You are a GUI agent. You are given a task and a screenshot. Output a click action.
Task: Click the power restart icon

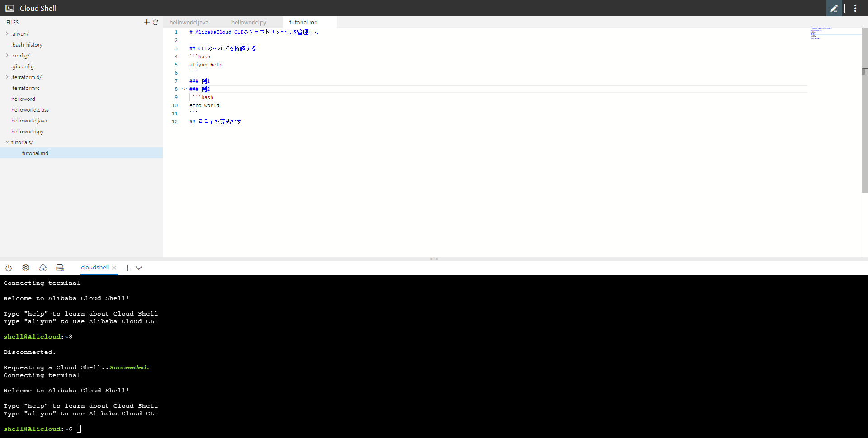pyautogui.click(x=9, y=268)
